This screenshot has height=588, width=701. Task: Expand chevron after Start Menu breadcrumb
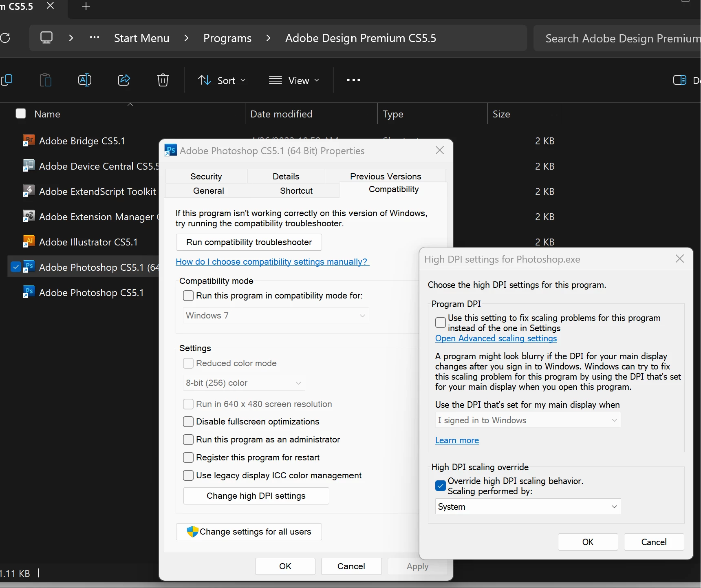click(186, 38)
